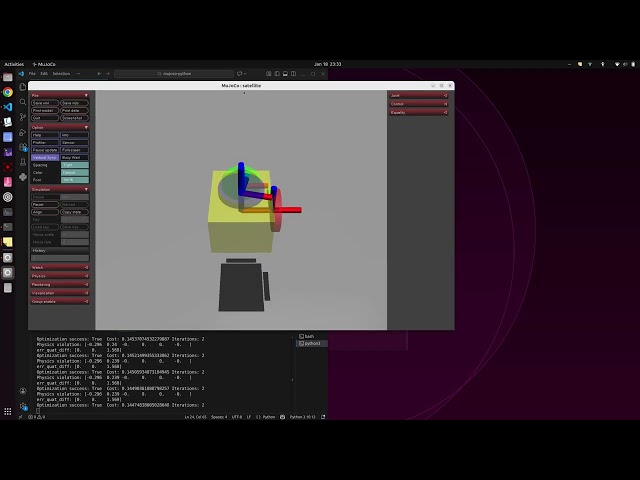This screenshot has width=640, height=480.
Task: Click Save xml button
Action: (45, 103)
